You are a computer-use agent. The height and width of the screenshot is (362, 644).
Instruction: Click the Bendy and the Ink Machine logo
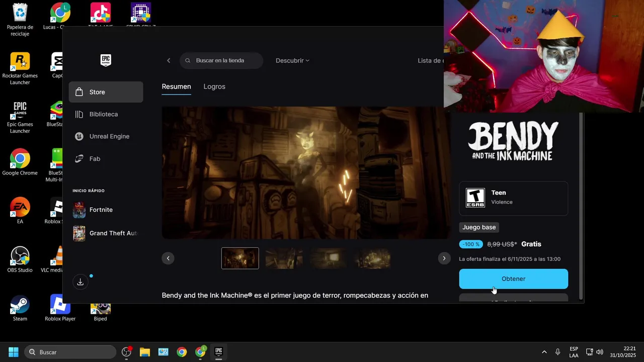click(x=513, y=141)
